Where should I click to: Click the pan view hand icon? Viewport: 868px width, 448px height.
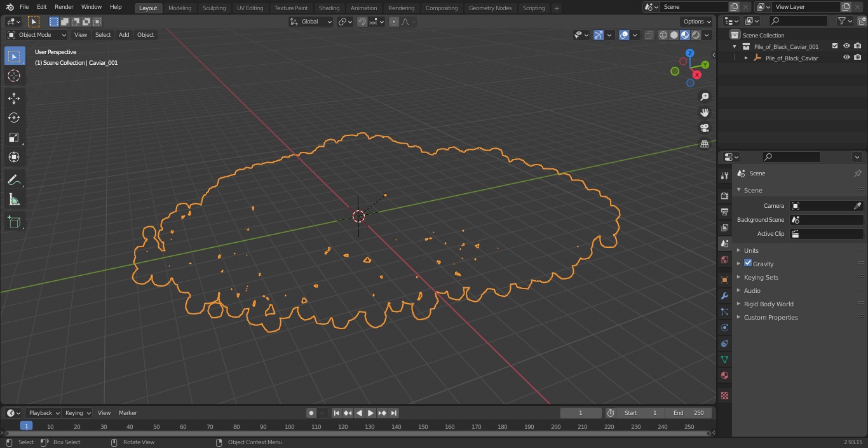tap(705, 112)
